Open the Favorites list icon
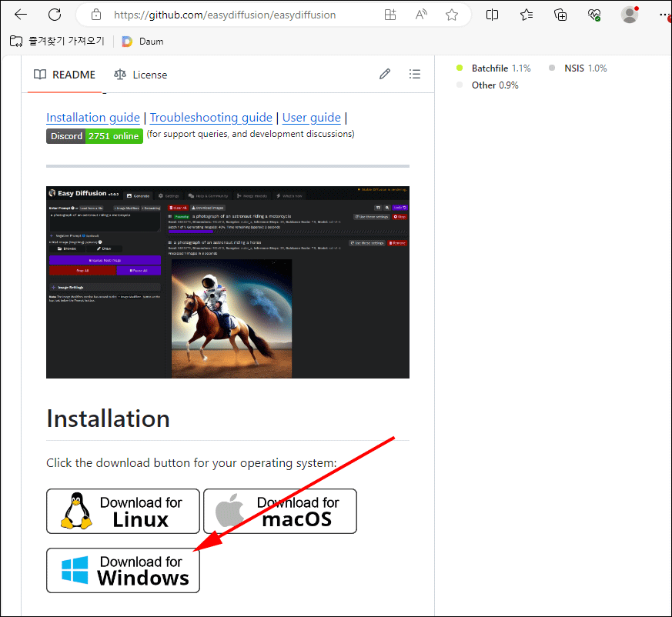This screenshot has height=617, width=672. (527, 15)
